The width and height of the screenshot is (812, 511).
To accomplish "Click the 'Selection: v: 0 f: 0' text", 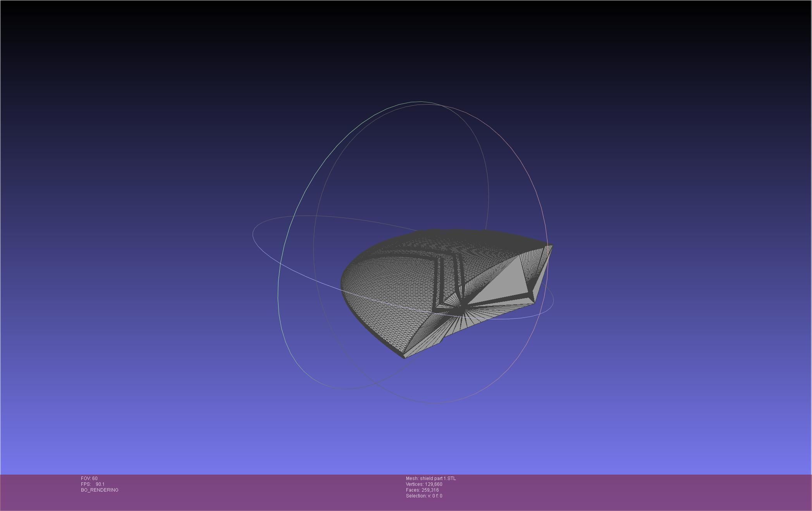I will click(x=424, y=496).
